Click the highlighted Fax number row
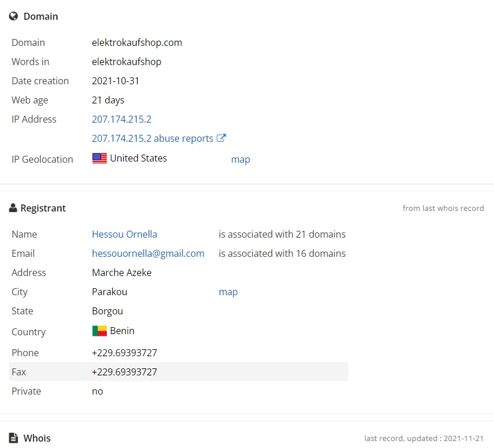 coord(178,372)
